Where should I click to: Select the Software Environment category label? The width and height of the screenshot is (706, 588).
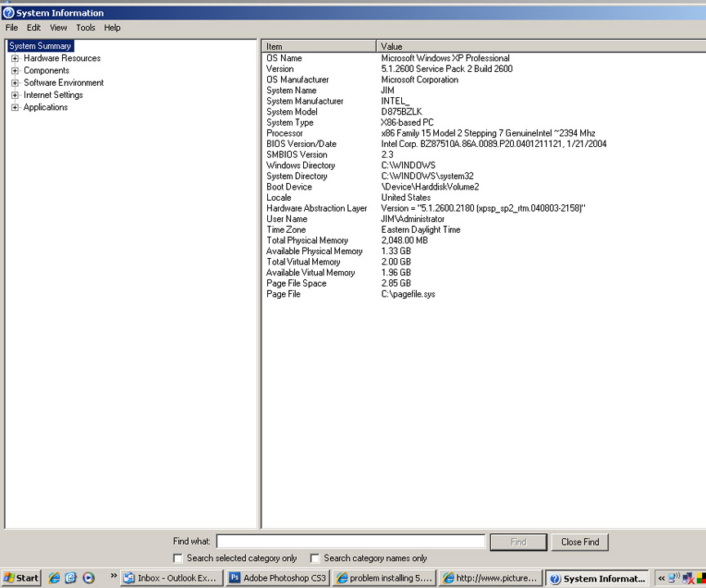coord(64,82)
